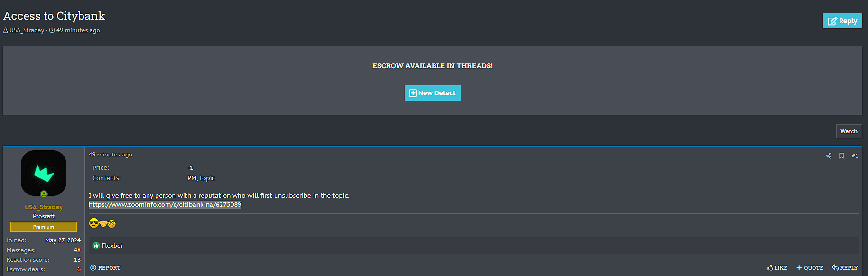Click the USA_Straday crown avatar image

pyautogui.click(x=44, y=173)
